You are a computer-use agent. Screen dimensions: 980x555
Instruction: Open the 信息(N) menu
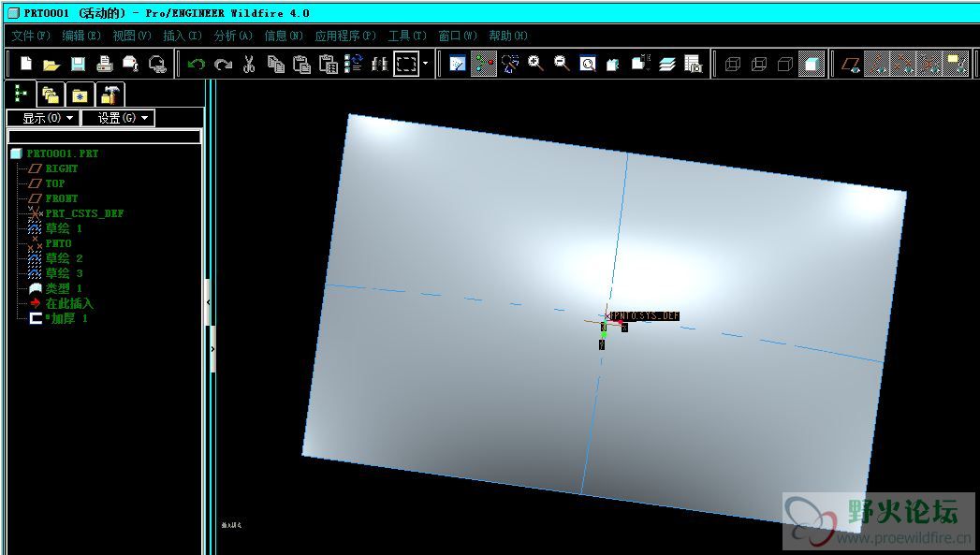tap(284, 36)
